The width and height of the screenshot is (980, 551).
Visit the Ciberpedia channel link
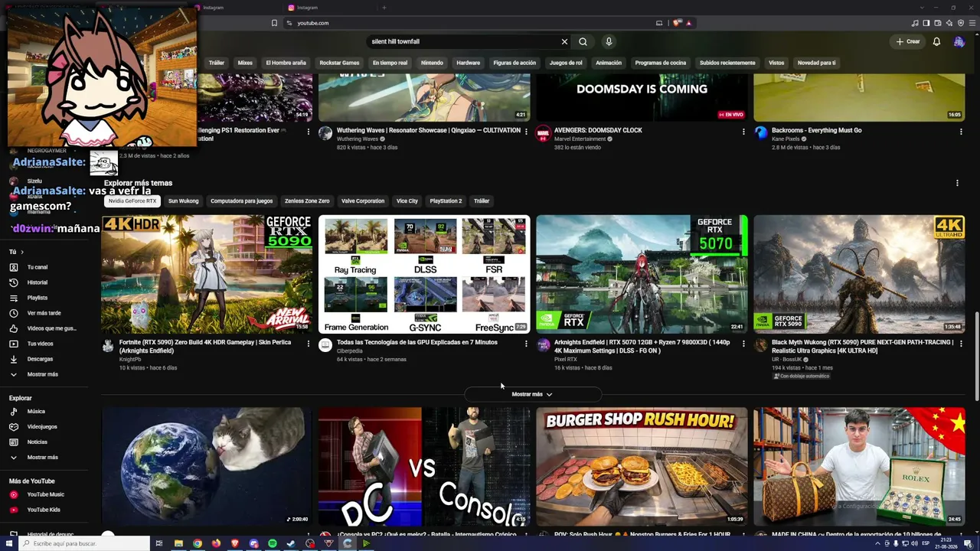click(x=350, y=350)
